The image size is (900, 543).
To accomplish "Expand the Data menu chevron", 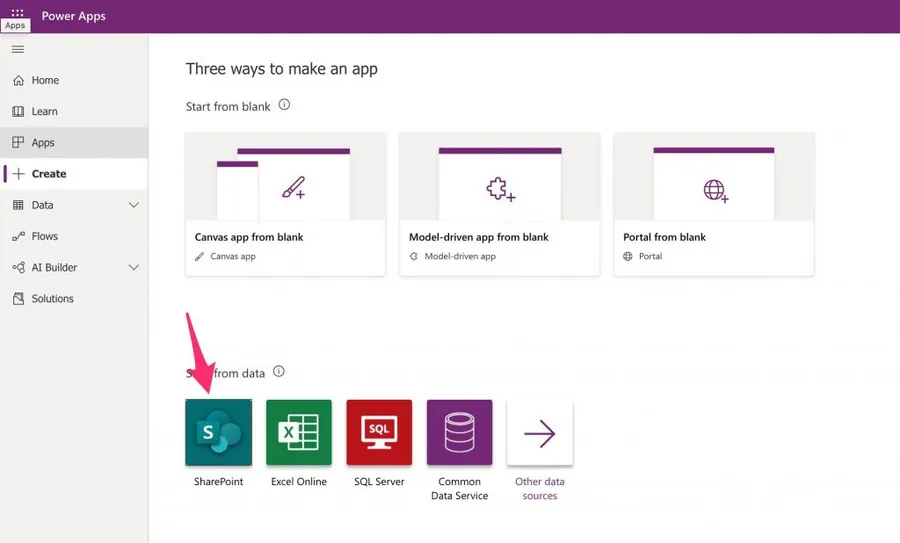I will click(x=134, y=205).
